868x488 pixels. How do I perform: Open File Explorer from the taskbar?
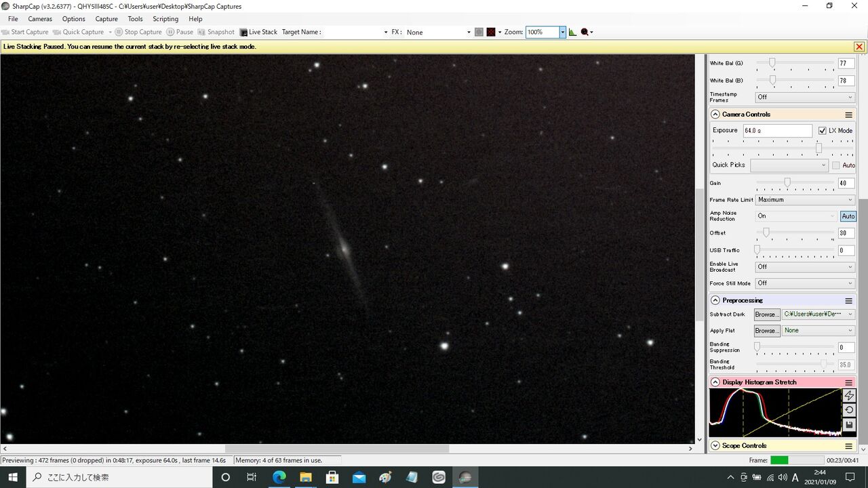306,477
